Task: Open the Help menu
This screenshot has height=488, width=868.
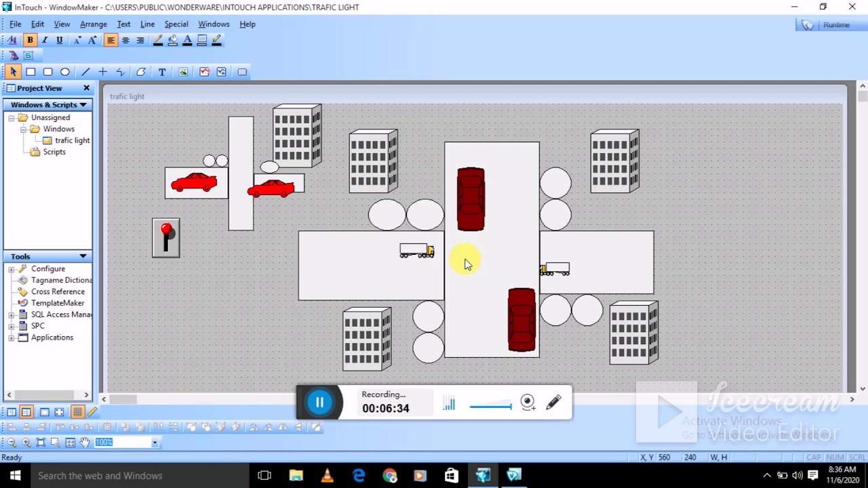Action: (248, 24)
